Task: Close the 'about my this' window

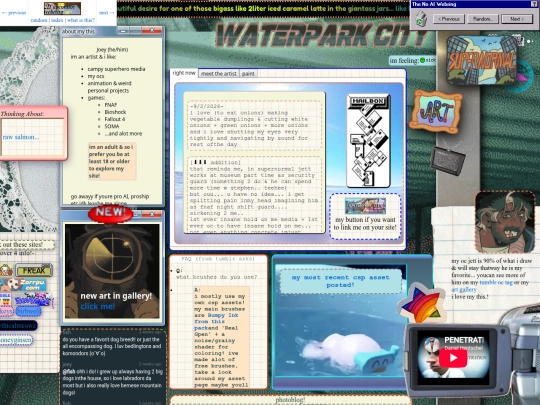Action: (152, 31)
